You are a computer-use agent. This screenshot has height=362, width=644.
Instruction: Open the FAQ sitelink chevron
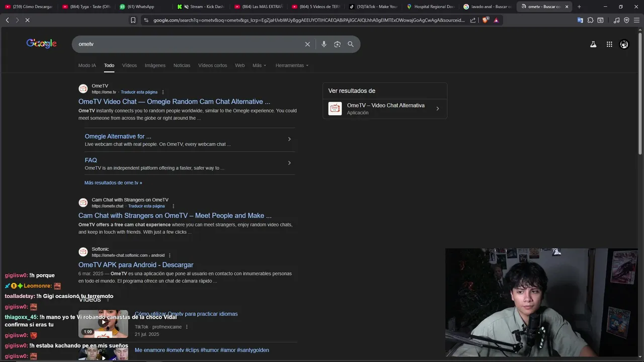pos(289,163)
